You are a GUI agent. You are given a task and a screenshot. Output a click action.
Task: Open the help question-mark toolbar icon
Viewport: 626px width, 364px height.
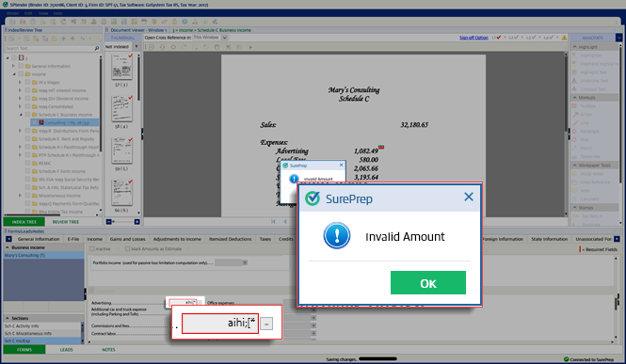[185, 22]
